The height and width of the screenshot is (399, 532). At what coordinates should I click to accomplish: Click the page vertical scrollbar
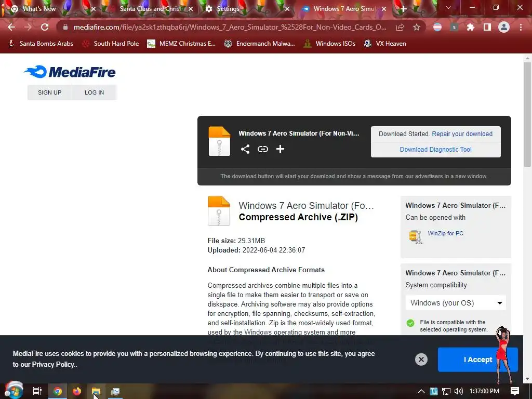[527, 114]
